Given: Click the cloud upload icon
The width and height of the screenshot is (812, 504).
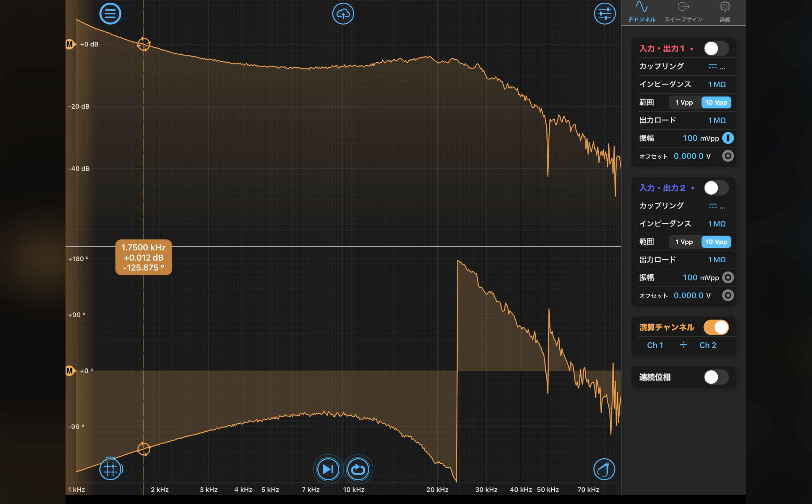Looking at the screenshot, I should click(x=343, y=14).
